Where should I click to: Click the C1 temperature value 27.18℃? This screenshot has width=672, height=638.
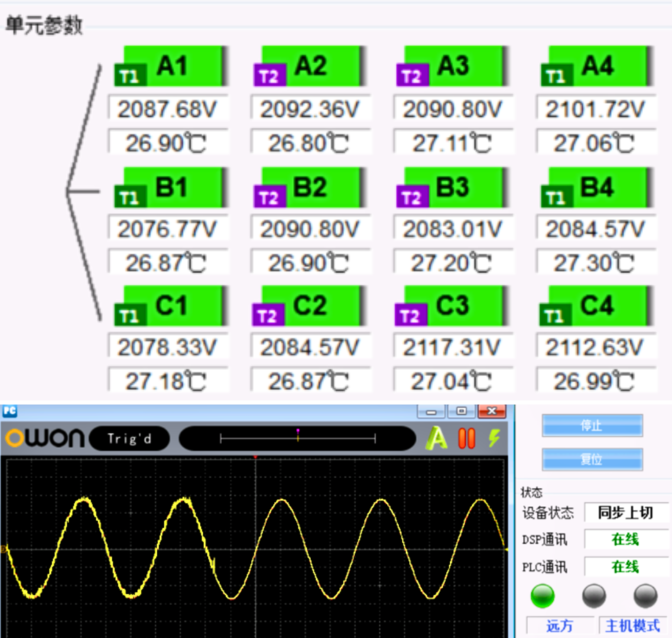pyautogui.click(x=168, y=380)
